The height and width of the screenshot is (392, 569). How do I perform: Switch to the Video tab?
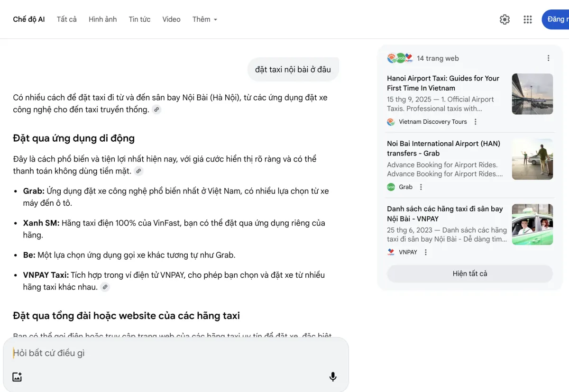[x=171, y=19]
